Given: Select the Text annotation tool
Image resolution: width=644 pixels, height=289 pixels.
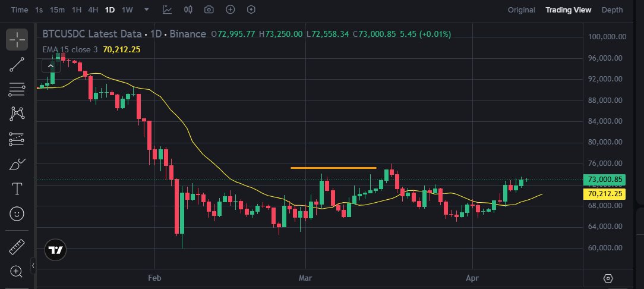Looking at the screenshot, I should tap(17, 189).
